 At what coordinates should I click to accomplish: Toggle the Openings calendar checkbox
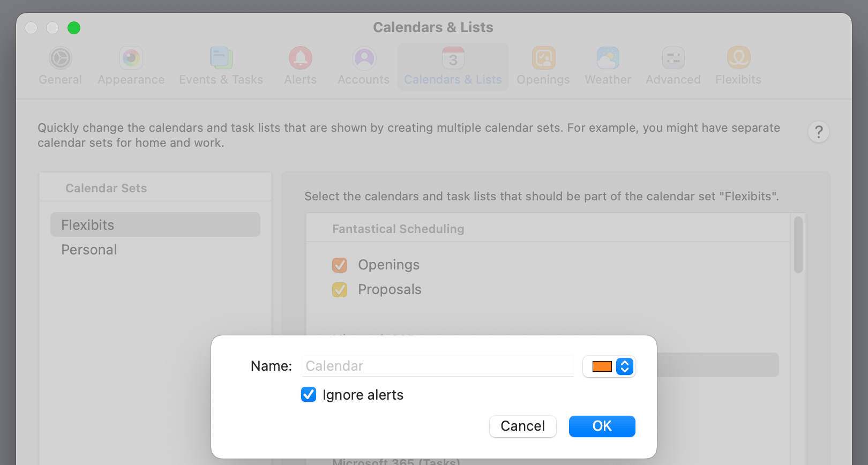pos(340,265)
